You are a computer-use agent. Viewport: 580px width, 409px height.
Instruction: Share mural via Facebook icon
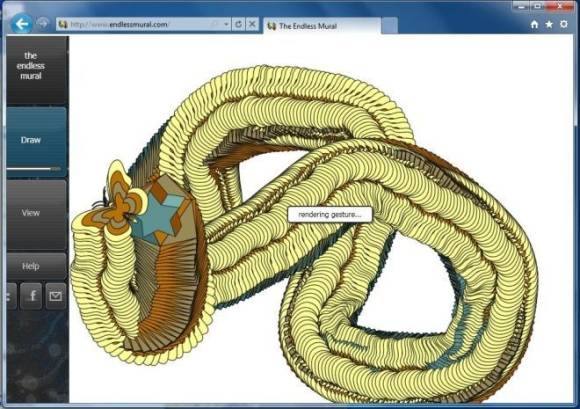click(x=31, y=296)
